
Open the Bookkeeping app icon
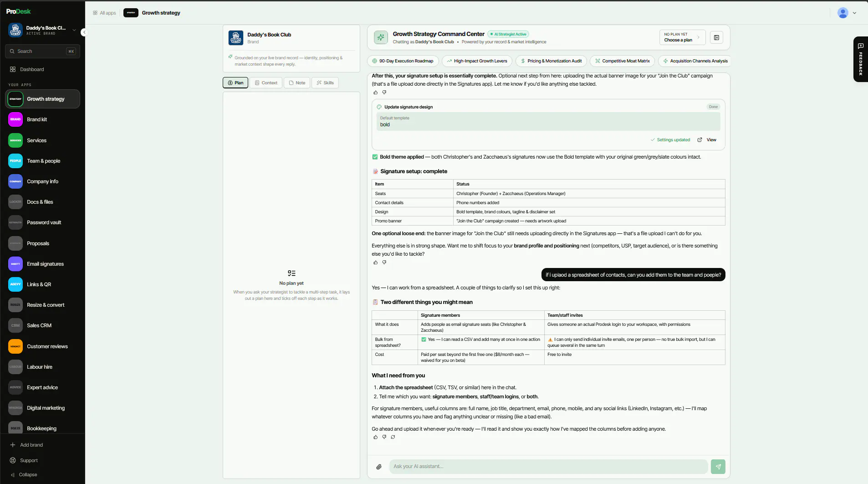point(15,427)
